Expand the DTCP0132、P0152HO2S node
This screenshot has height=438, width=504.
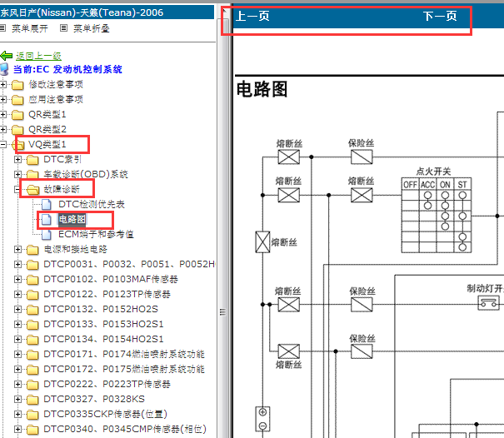(x=18, y=309)
